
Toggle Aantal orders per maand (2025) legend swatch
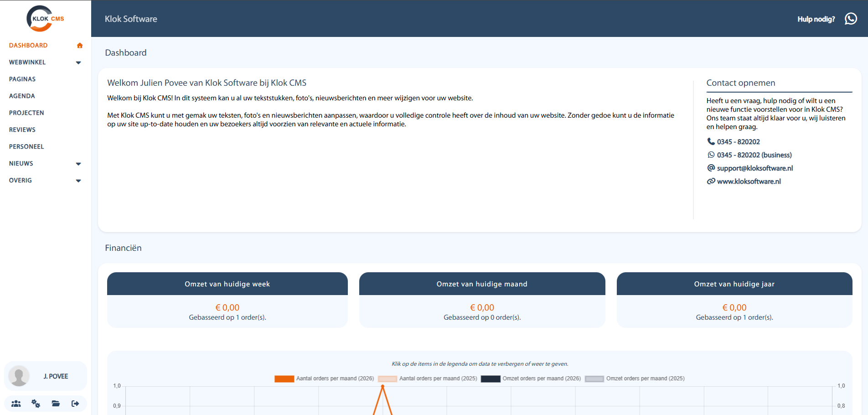tap(387, 379)
